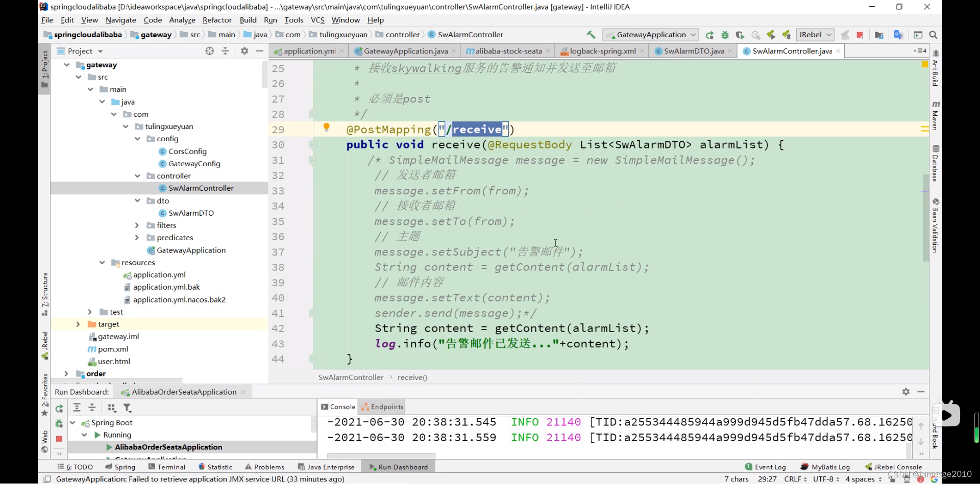Expand the filters folder
The width and height of the screenshot is (980, 484).
(137, 225)
